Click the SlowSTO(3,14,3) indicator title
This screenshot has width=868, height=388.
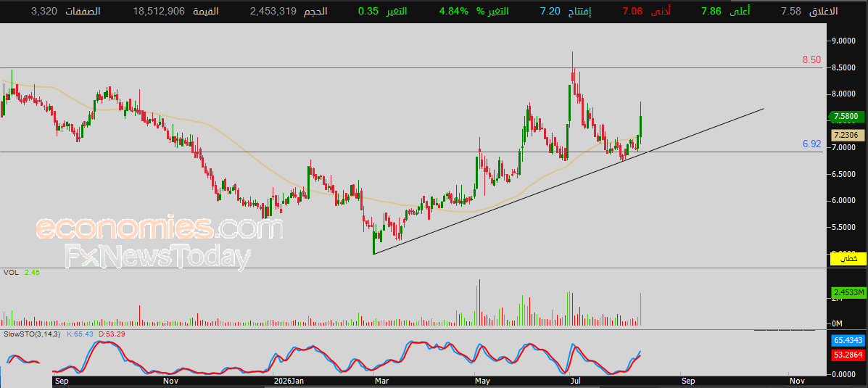pyautogui.click(x=33, y=334)
